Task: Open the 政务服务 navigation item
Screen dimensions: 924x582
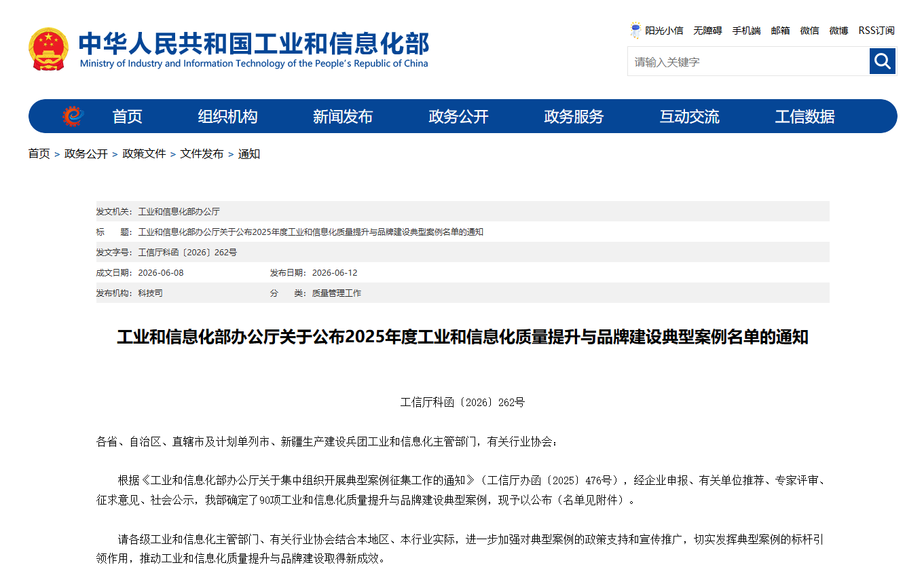Action: tap(574, 117)
